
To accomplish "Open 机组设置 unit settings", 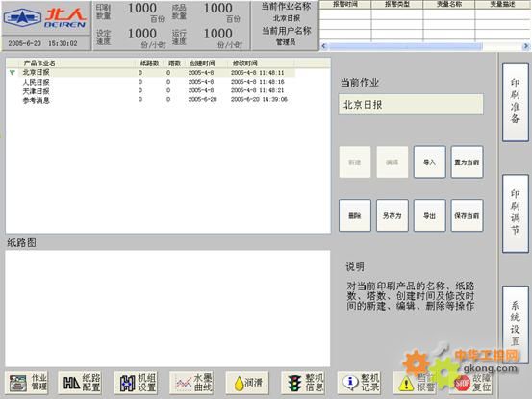I will 136,383.
